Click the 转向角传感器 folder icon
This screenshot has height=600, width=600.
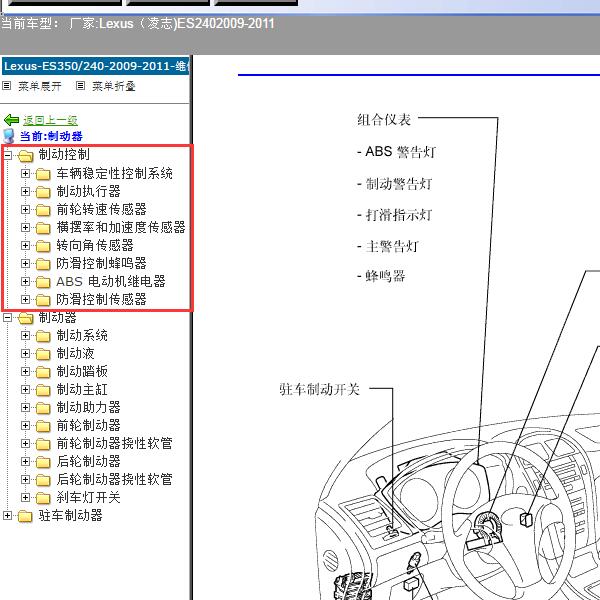click(x=43, y=246)
